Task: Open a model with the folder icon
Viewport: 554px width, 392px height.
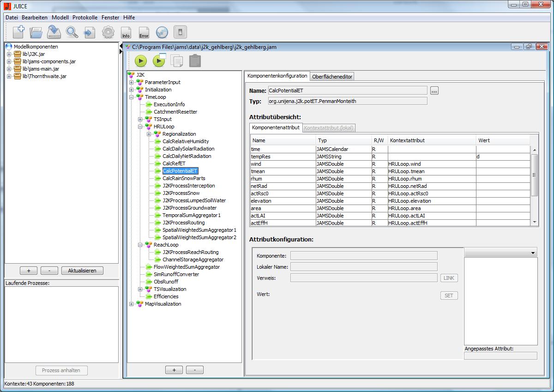Action: 36,32
